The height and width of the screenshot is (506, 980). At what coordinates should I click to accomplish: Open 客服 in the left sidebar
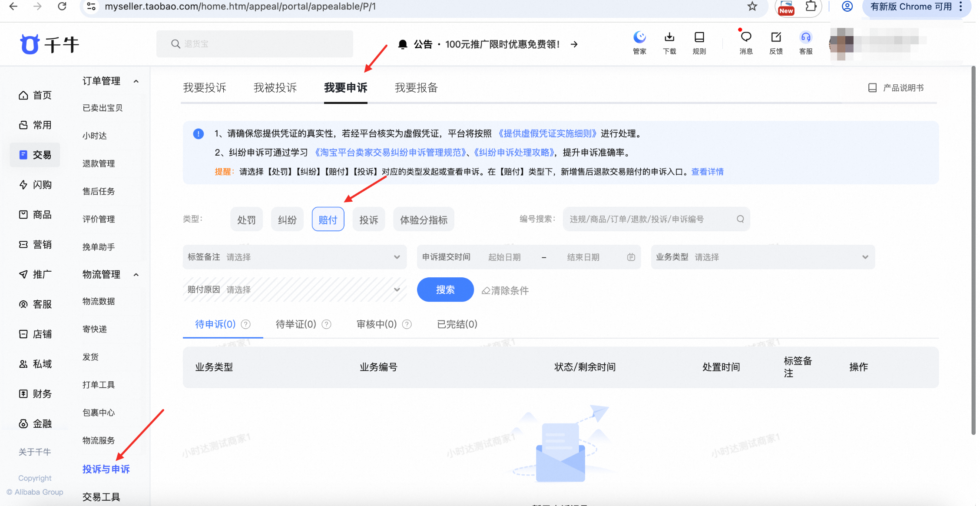click(35, 304)
